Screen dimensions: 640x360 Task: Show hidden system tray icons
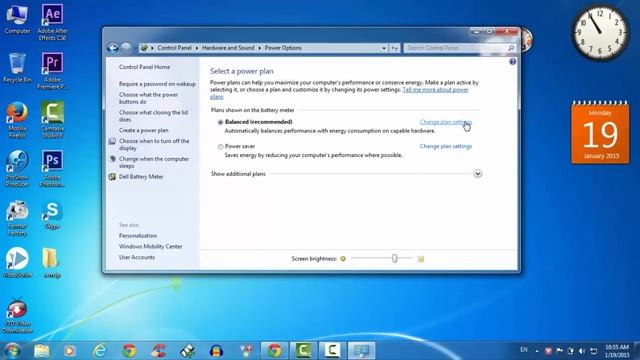pos(537,351)
